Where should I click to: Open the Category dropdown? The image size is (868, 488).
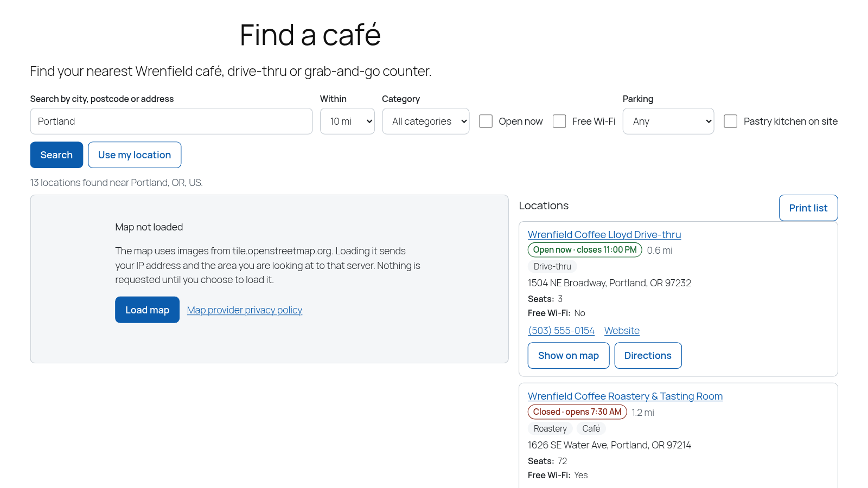[x=426, y=121]
